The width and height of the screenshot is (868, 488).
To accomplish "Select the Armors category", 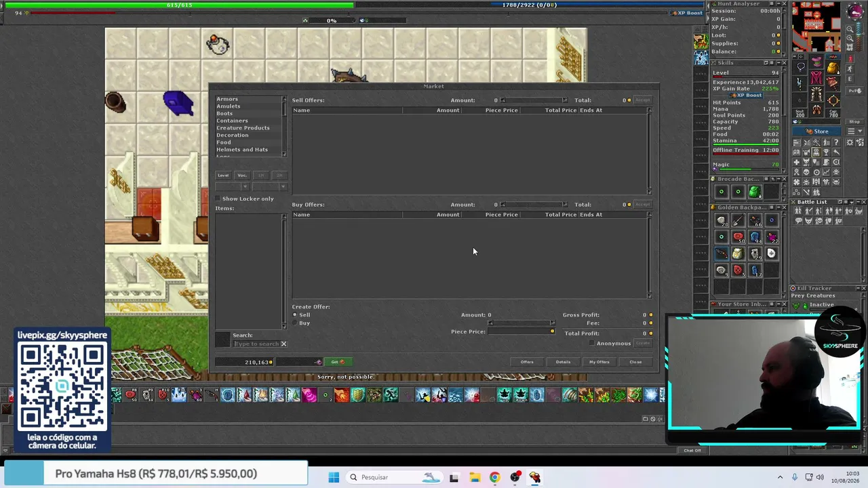I will (227, 99).
